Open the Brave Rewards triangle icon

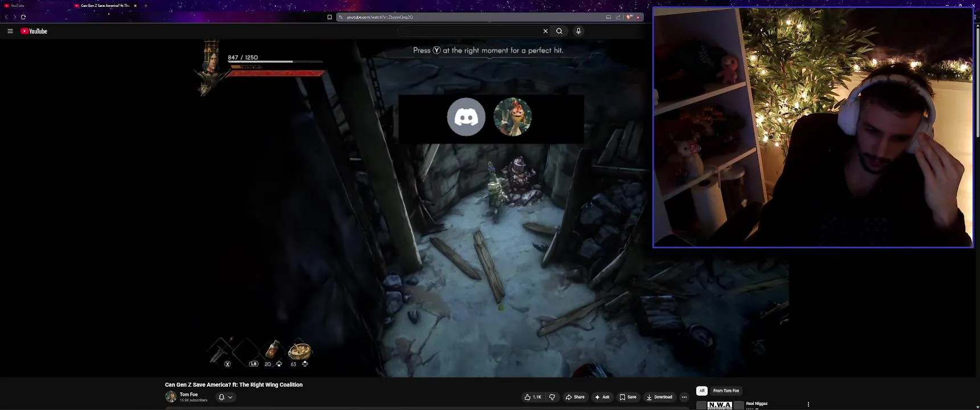[638, 17]
